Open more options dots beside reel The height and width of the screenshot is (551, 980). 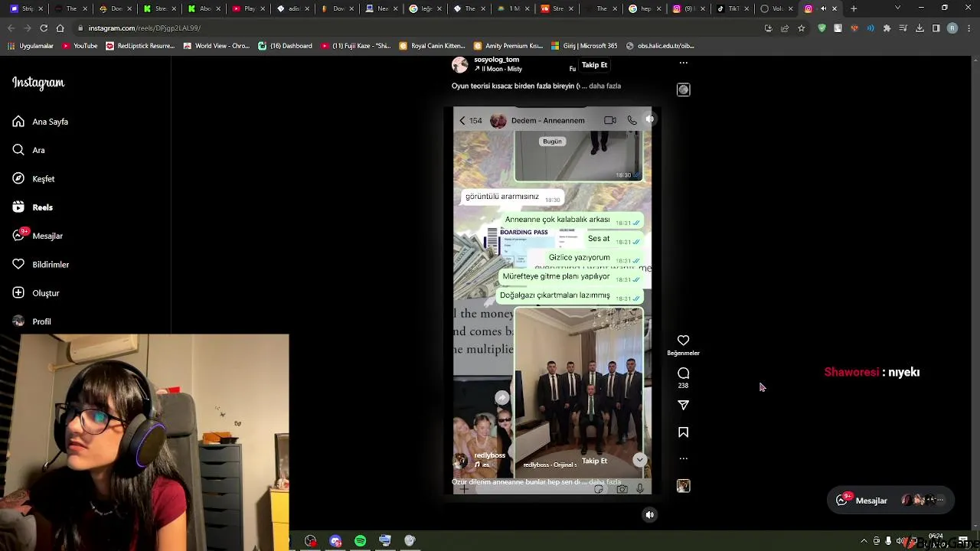pos(683,458)
